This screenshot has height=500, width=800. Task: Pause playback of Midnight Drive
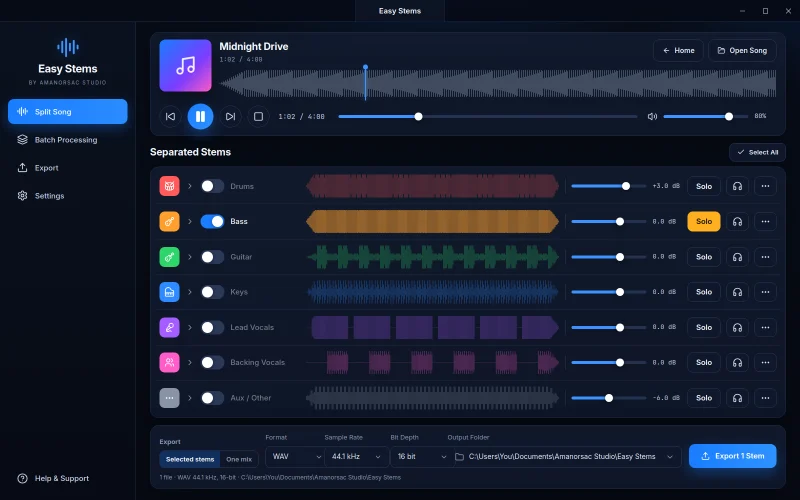click(201, 116)
